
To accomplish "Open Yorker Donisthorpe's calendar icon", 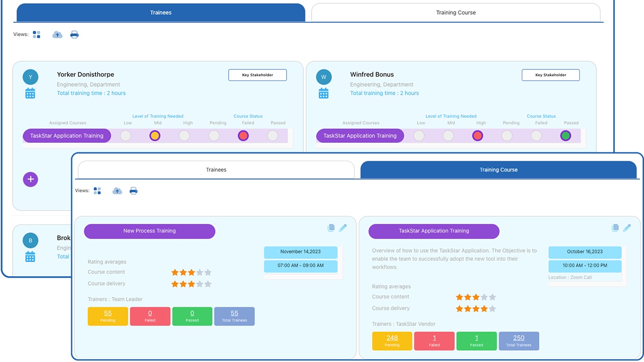I will tap(30, 93).
